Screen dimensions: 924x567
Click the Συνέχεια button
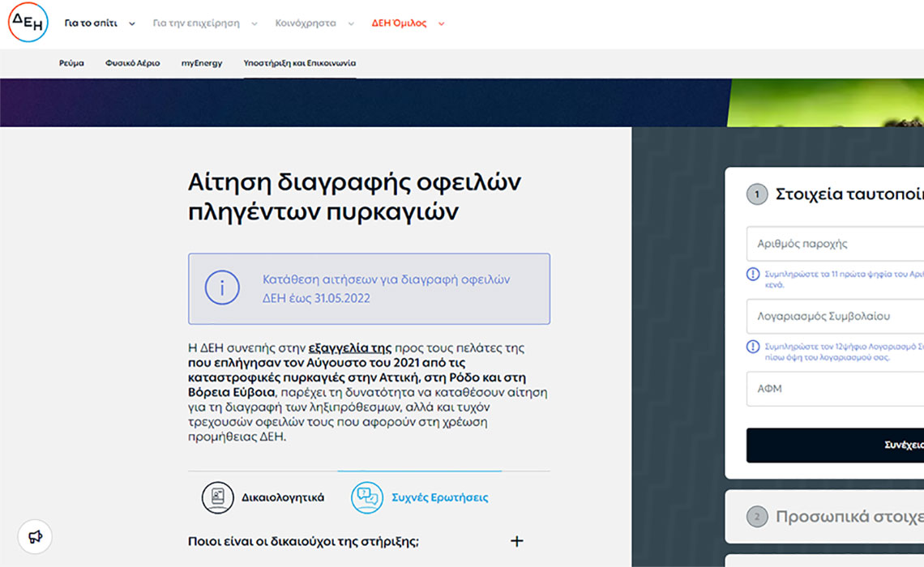(835, 446)
